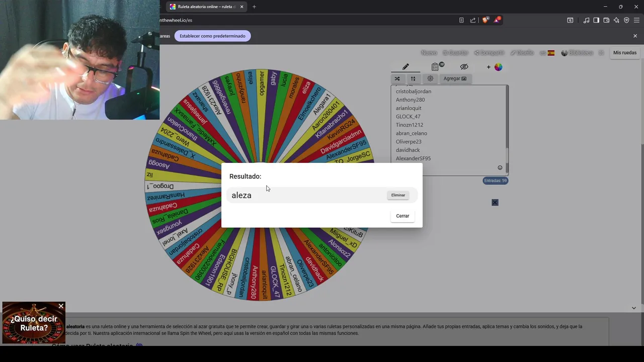Select abran_celano in the entries list
Image resolution: width=644 pixels, height=362 pixels.
[412, 133]
